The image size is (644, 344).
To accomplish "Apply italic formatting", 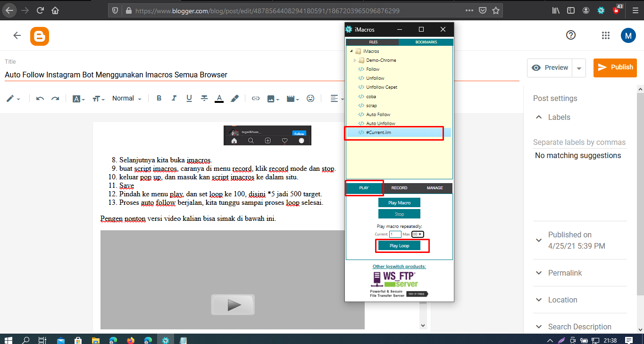I will 174,98.
